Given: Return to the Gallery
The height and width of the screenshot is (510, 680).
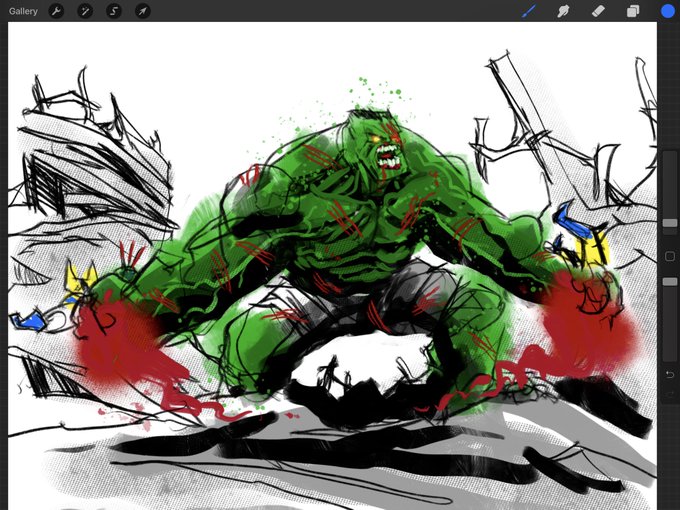Looking at the screenshot, I should (23, 11).
